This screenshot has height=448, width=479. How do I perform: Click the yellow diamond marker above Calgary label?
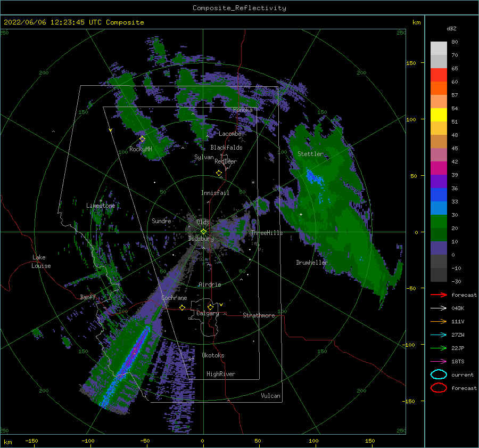(x=210, y=307)
